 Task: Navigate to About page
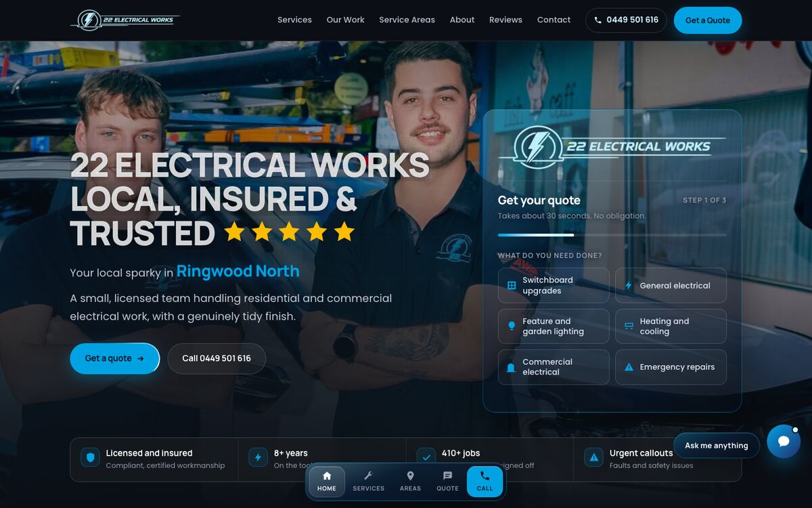pyautogui.click(x=462, y=20)
